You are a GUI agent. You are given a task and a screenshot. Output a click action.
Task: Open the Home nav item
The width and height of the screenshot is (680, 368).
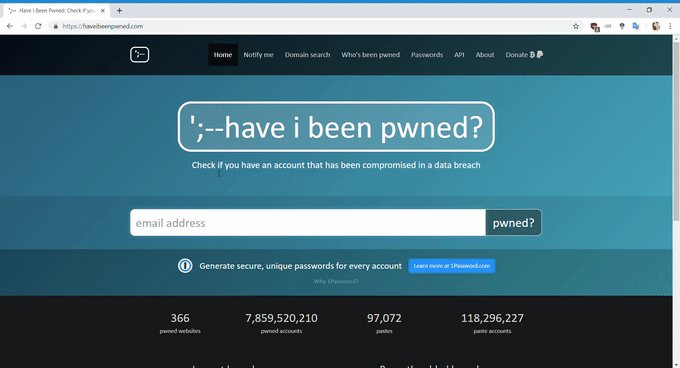(x=223, y=55)
